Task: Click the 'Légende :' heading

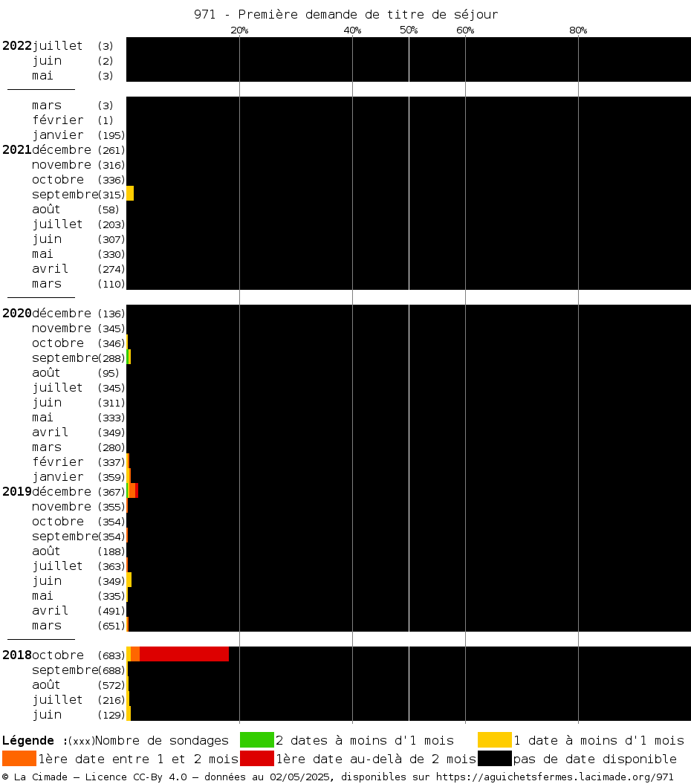Action: [35, 740]
